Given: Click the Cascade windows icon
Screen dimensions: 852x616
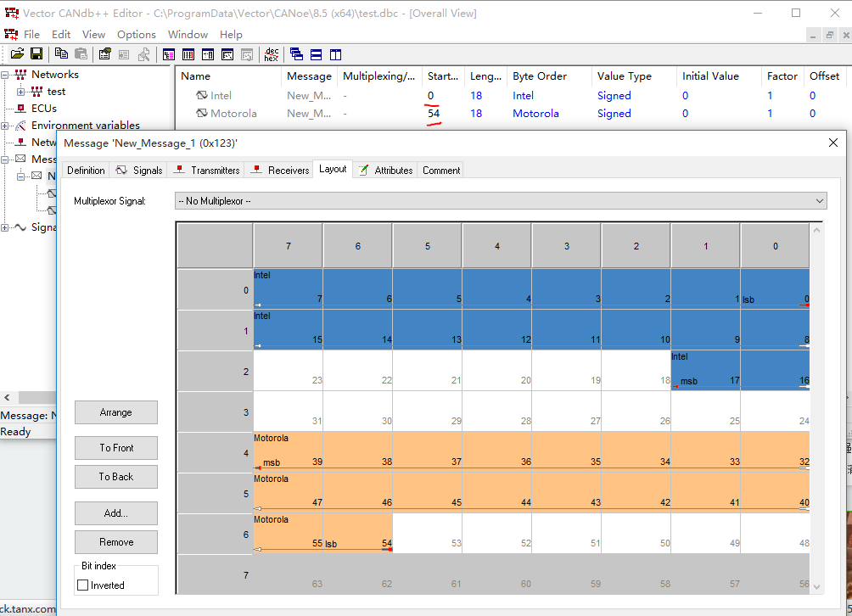Looking at the screenshot, I should click(296, 54).
